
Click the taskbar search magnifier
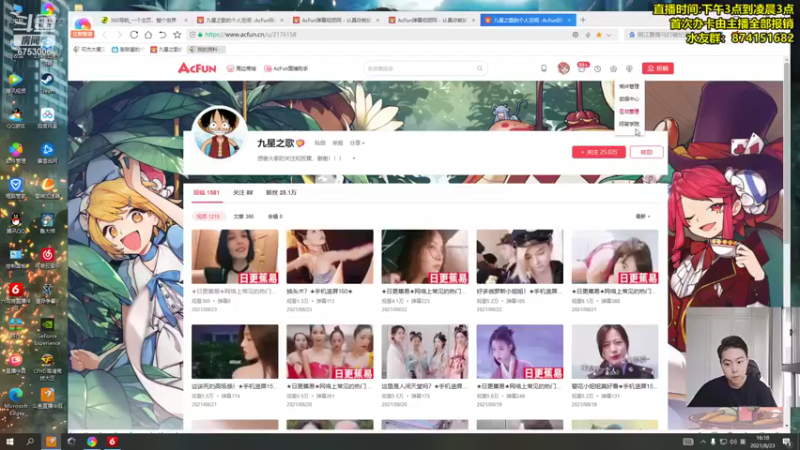coord(30,442)
